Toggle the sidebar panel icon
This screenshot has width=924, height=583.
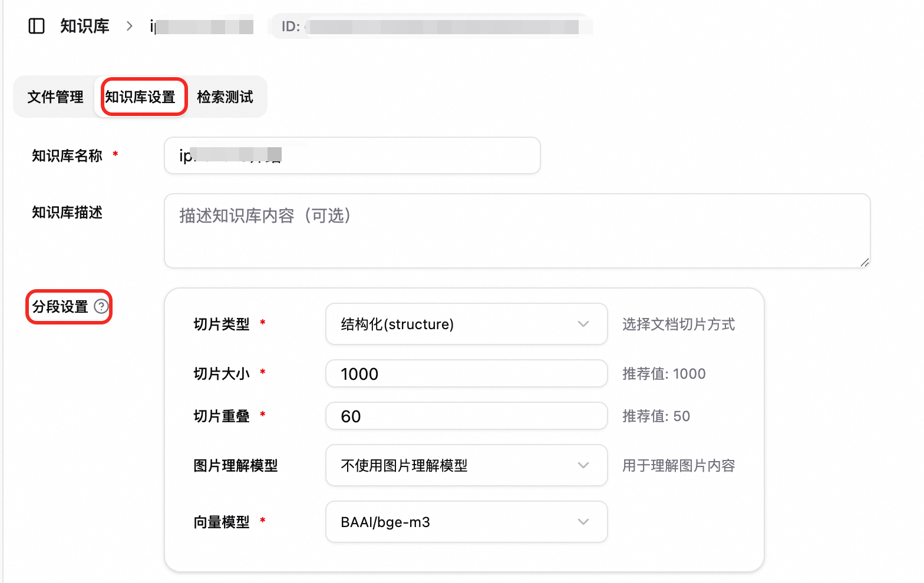37,26
